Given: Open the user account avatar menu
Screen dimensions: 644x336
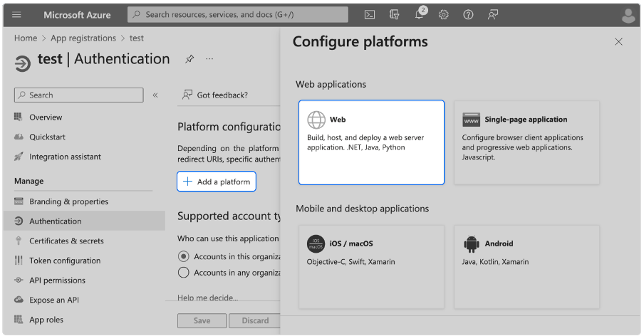Looking at the screenshot, I should (x=628, y=15).
